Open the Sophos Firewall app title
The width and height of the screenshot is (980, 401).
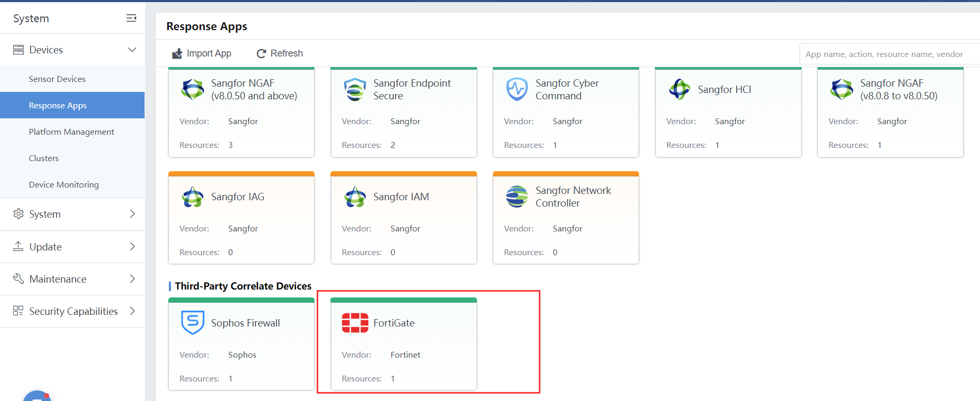coord(245,323)
